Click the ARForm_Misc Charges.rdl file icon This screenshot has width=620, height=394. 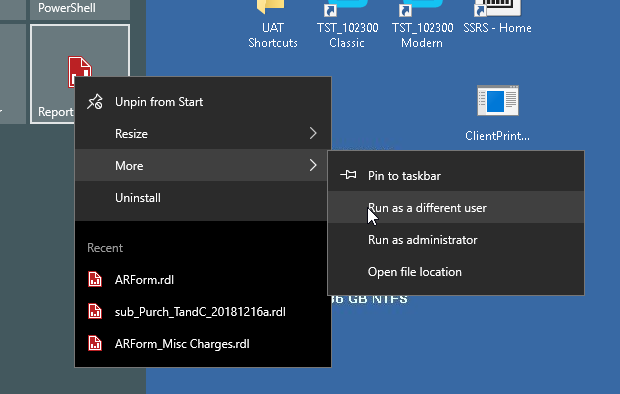coord(95,343)
